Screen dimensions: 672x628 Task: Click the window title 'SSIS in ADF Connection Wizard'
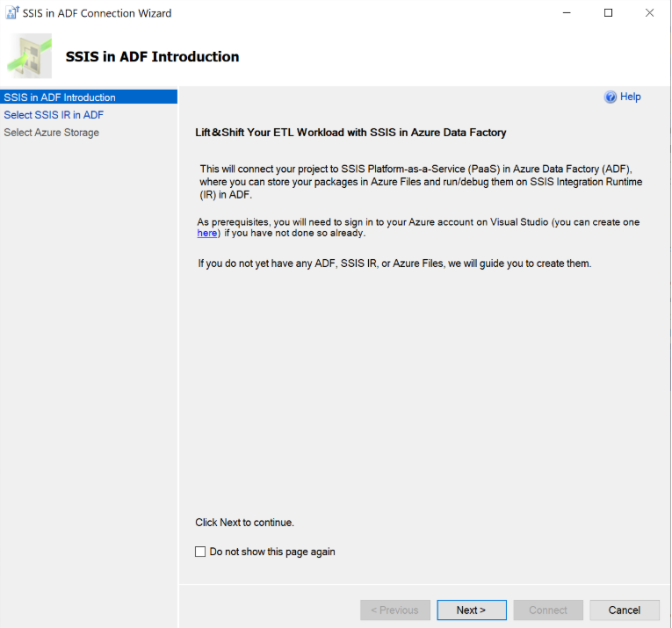click(x=97, y=13)
